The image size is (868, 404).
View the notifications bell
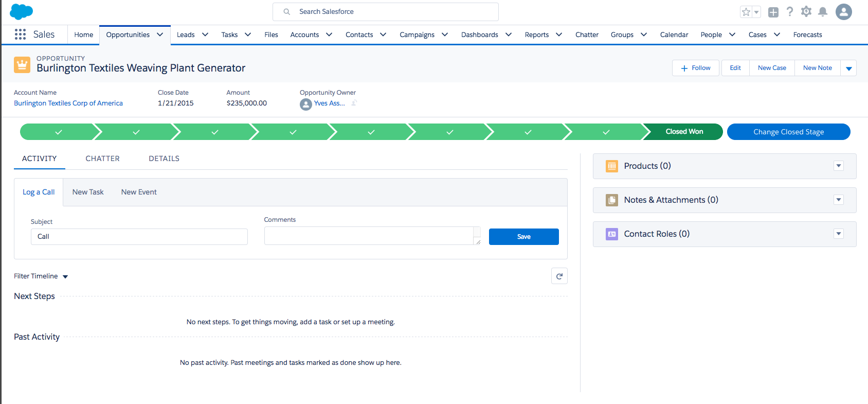click(823, 12)
